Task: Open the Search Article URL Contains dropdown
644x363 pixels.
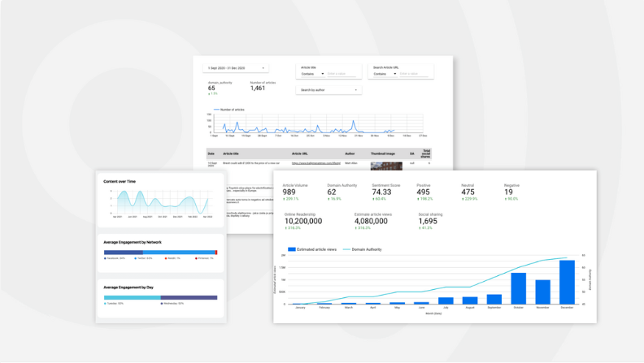Action: 385,74
